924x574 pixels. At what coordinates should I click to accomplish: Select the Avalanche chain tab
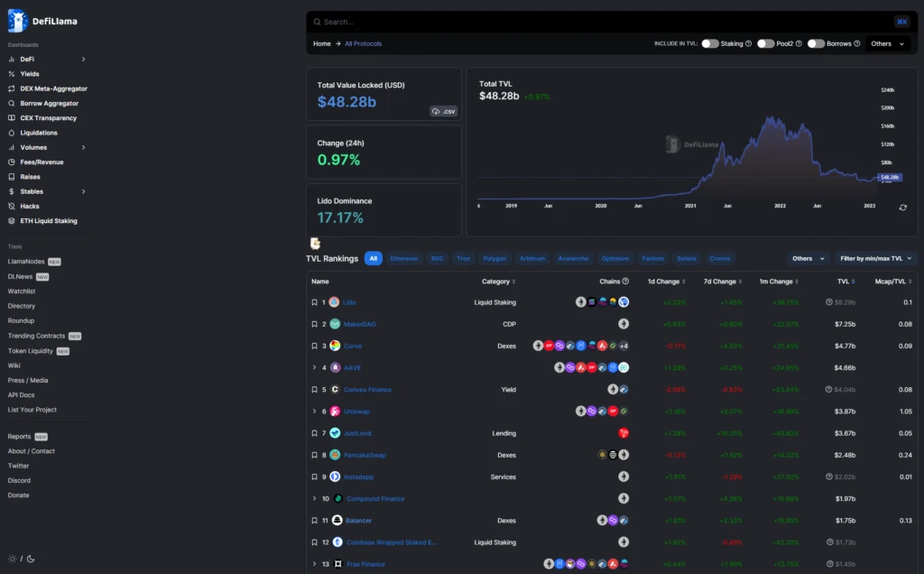pyautogui.click(x=573, y=259)
